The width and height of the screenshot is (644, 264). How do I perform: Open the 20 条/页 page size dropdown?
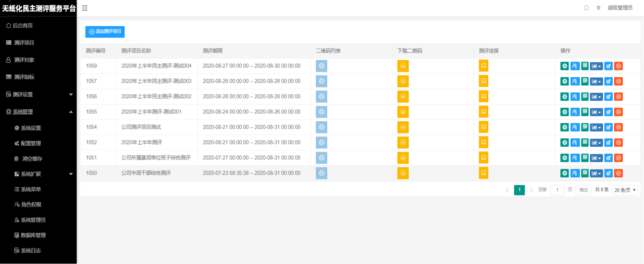625,190
